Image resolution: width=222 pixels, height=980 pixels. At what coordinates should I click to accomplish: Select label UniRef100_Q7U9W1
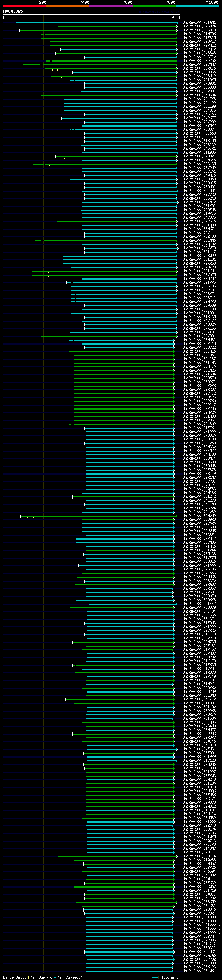(x=199, y=84)
